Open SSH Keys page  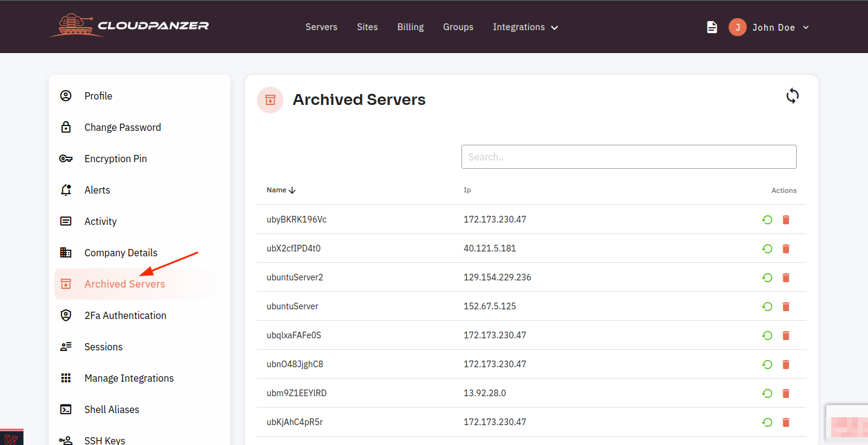(x=105, y=440)
